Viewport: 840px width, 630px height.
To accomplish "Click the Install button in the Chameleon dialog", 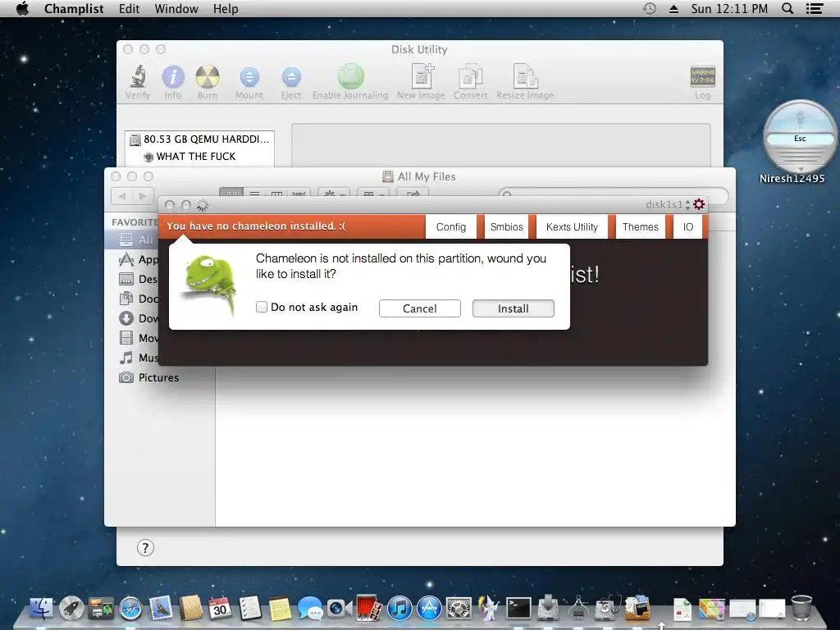I will [x=513, y=308].
